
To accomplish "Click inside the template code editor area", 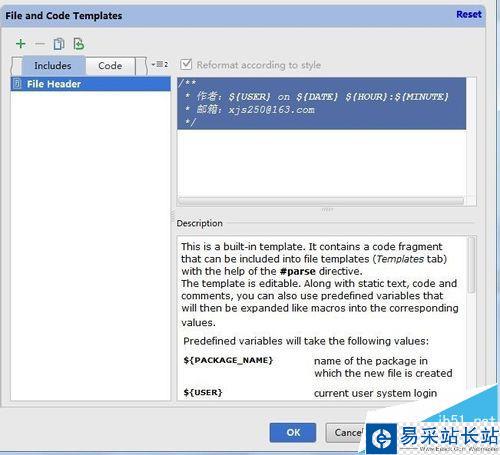I will coord(322,137).
